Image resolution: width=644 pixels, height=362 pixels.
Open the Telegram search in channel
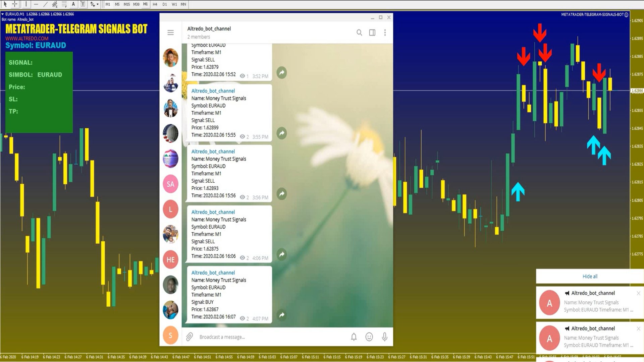point(359,32)
